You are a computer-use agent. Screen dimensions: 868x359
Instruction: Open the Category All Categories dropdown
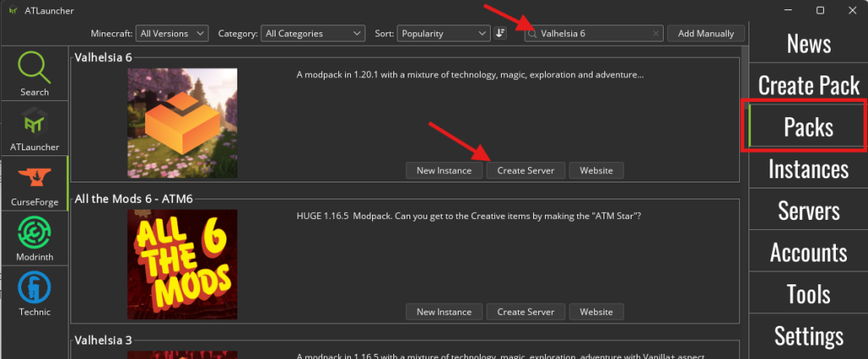pyautogui.click(x=313, y=33)
